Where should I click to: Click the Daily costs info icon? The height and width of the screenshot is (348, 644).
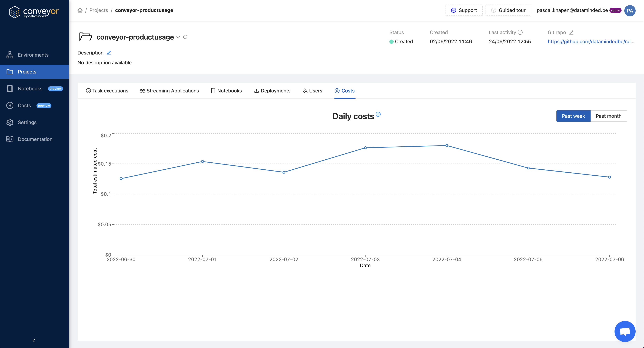(x=378, y=114)
